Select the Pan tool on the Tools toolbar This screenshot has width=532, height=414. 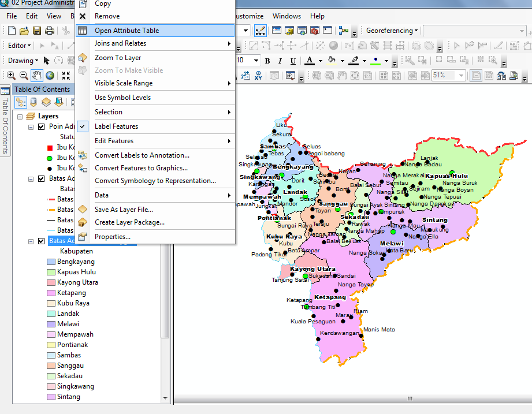(x=36, y=75)
